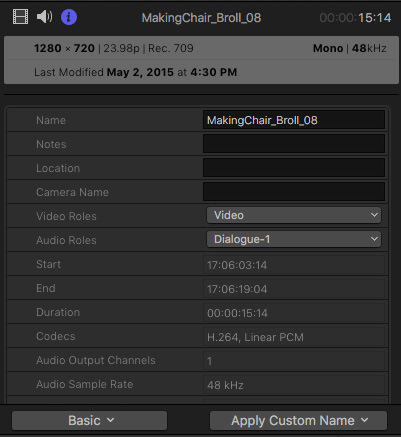Click the Duration value field
Screen dimensions: 401x437
[x=294, y=313]
